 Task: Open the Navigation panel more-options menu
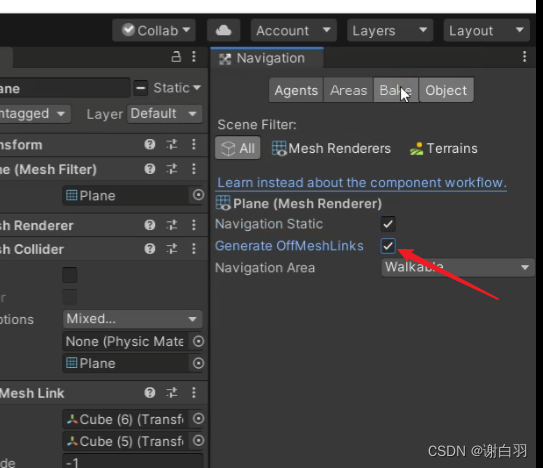[x=525, y=56]
